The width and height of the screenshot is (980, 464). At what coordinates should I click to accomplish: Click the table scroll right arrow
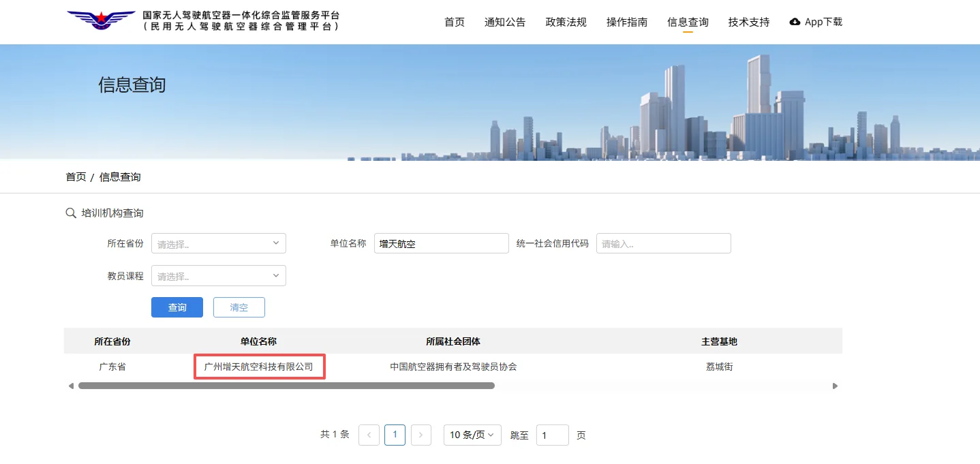click(835, 386)
